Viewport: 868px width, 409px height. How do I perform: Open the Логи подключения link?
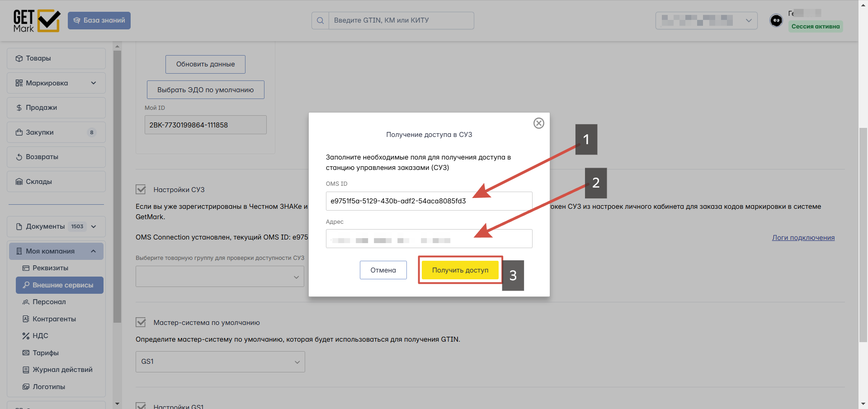pyautogui.click(x=803, y=238)
